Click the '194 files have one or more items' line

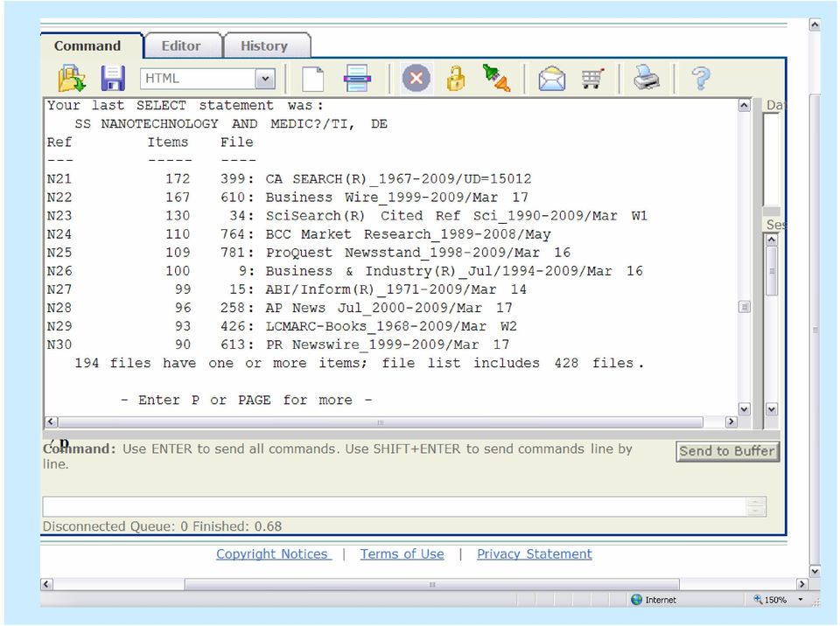click(359, 363)
